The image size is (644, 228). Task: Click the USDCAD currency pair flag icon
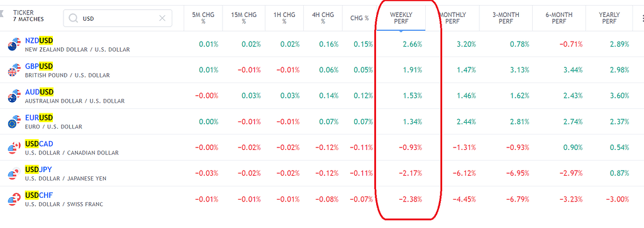click(x=14, y=148)
